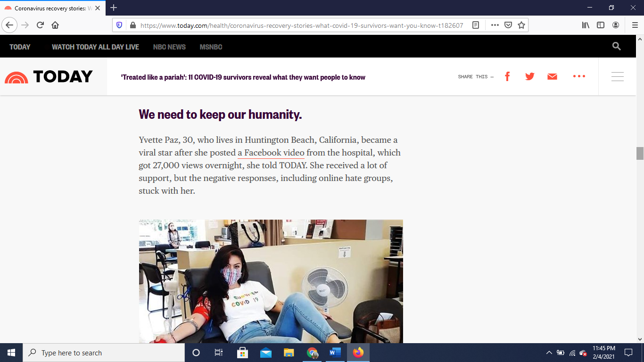Share article via Twitter bird icon
The image size is (644, 362).
point(530,76)
